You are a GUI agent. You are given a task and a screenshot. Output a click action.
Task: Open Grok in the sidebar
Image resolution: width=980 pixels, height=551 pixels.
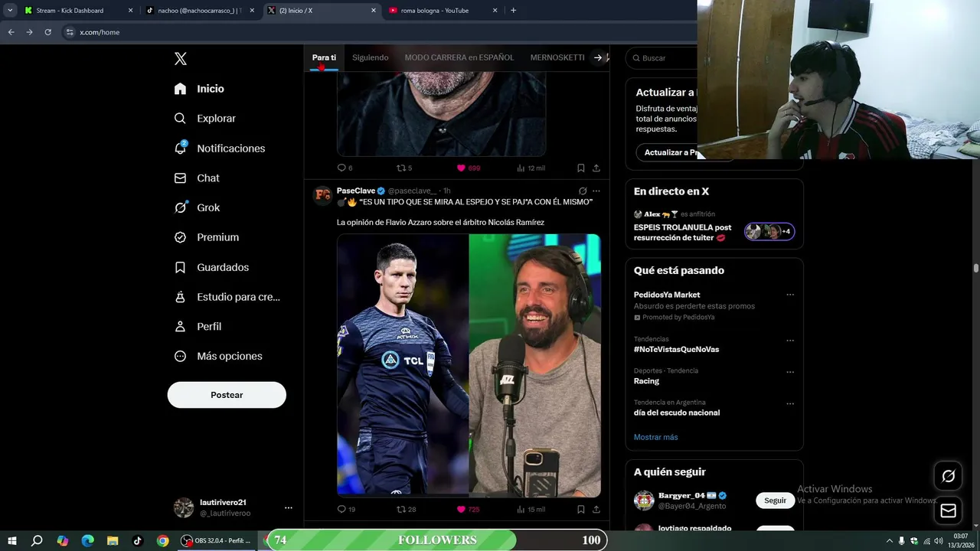point(197,207)
